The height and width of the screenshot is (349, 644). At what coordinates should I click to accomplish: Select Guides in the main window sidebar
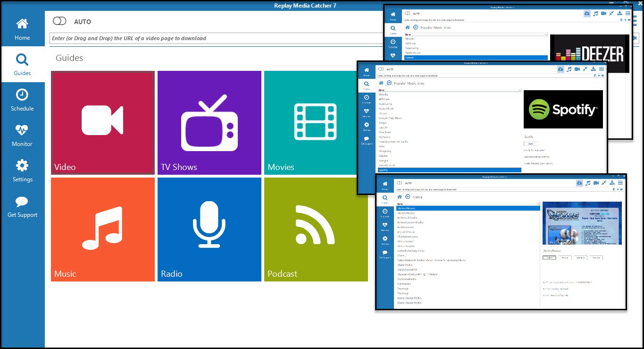tap(22, 65)
